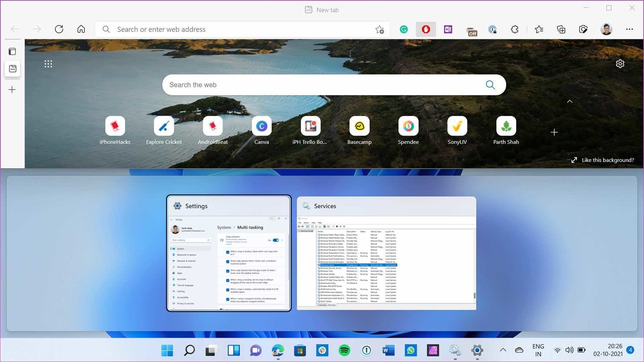
Task: Toggle the vertical tabs pane
Action: click(x=12, y=51)
